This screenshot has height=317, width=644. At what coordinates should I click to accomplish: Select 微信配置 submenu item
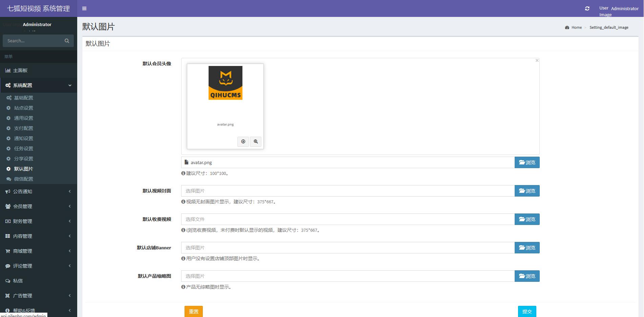pos(23,179)
